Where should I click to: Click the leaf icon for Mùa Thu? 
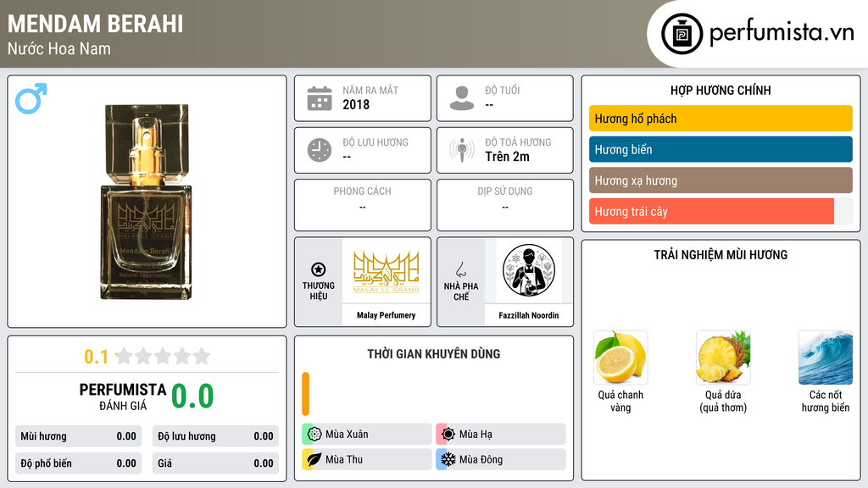click(314, 459)
